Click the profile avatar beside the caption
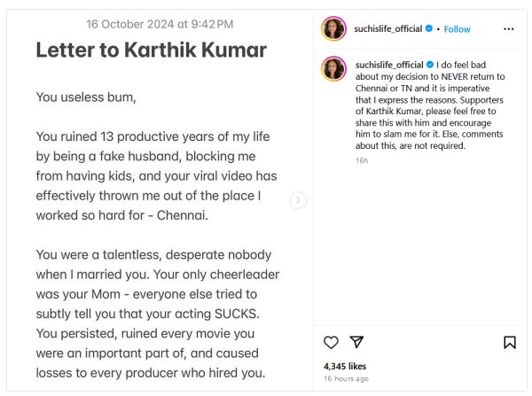 (334, 68)
